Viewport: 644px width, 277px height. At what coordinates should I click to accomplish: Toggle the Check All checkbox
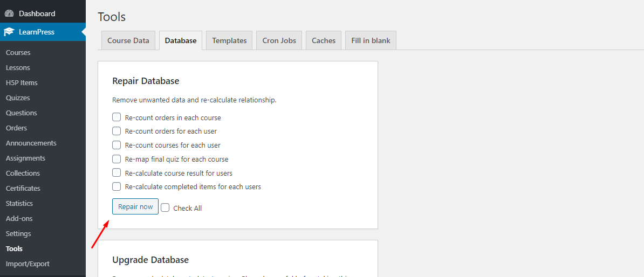pyautogui.click(x=166, y=208)
